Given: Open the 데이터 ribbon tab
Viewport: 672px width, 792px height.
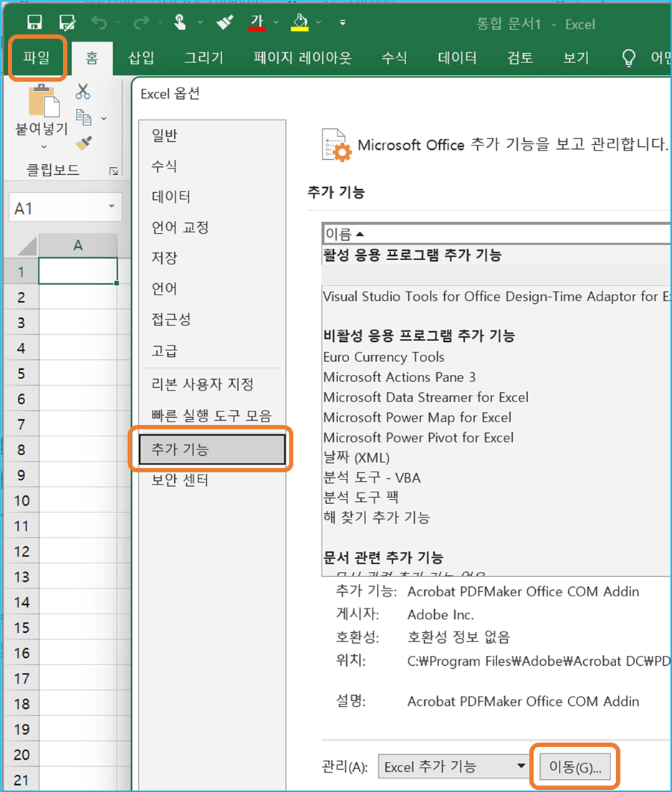Looking at the screenshot, I should point(457,57).
